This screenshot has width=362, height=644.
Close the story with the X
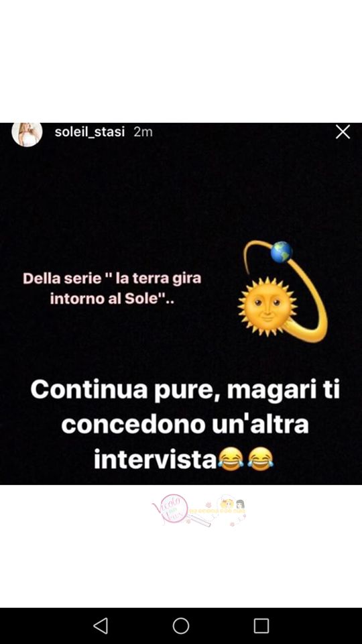[343, 132]
